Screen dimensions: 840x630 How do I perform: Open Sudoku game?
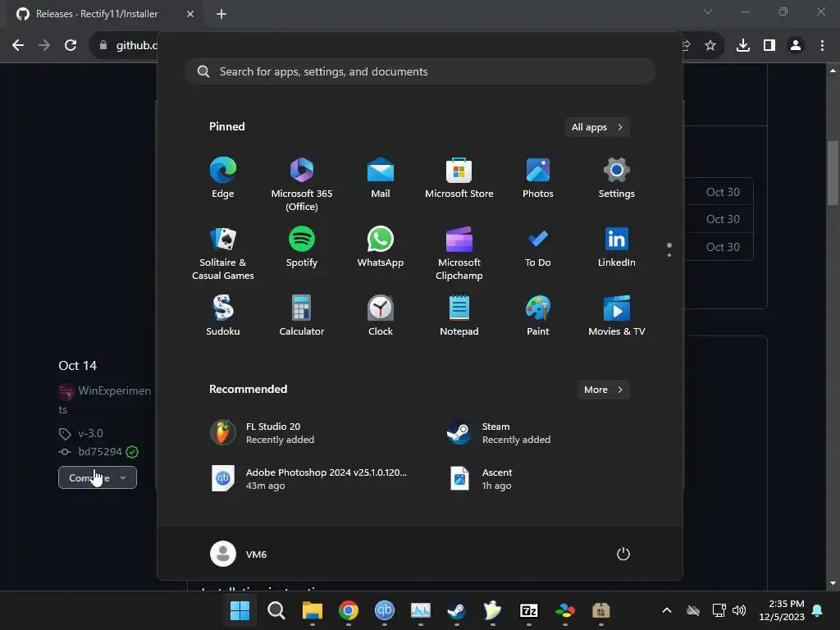(x=223, y=316)
